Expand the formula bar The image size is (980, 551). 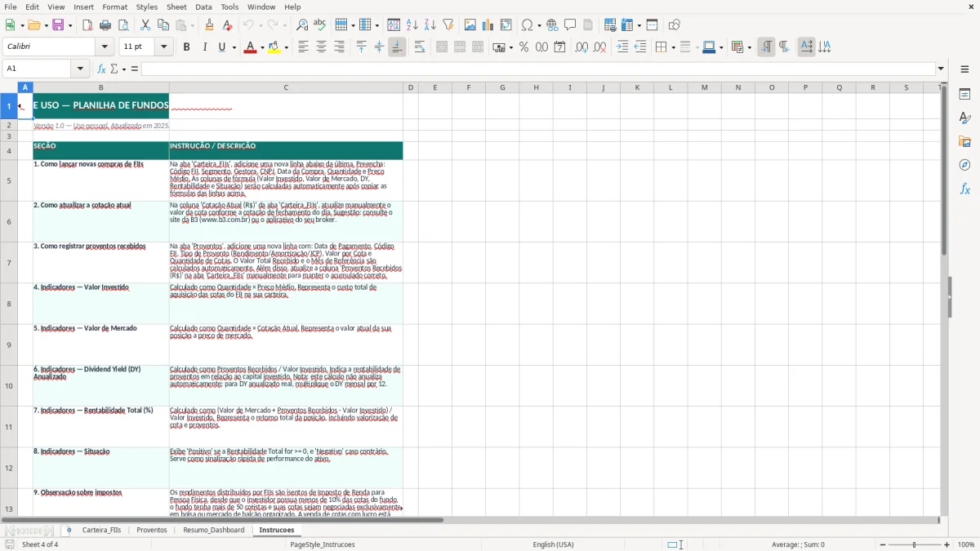point(941,69)
